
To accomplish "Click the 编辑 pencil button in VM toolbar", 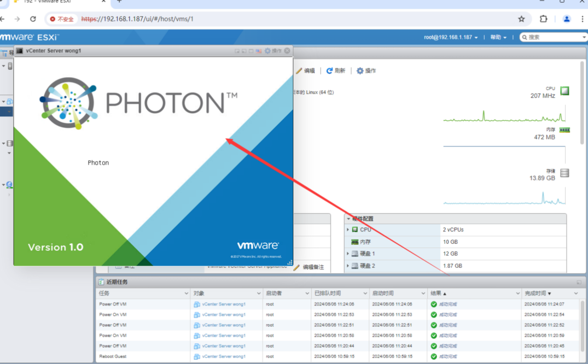I will 305,71.
